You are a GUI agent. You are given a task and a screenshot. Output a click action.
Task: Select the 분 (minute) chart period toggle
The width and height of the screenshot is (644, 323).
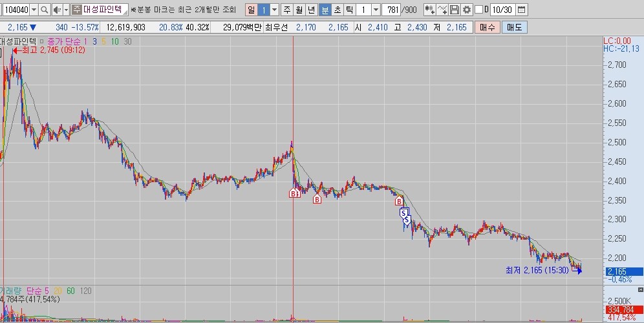[x=325, y=10]
